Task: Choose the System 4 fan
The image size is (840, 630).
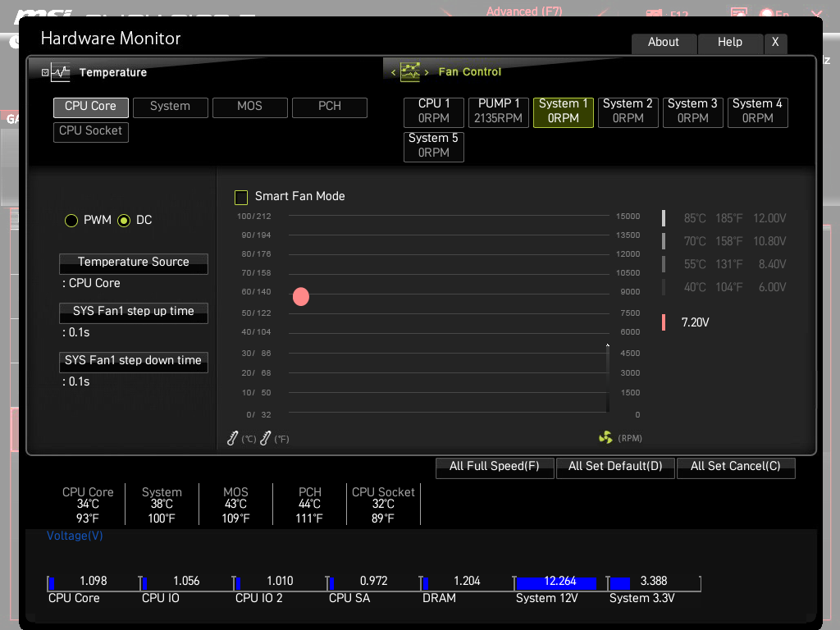Action: point(757,112)
